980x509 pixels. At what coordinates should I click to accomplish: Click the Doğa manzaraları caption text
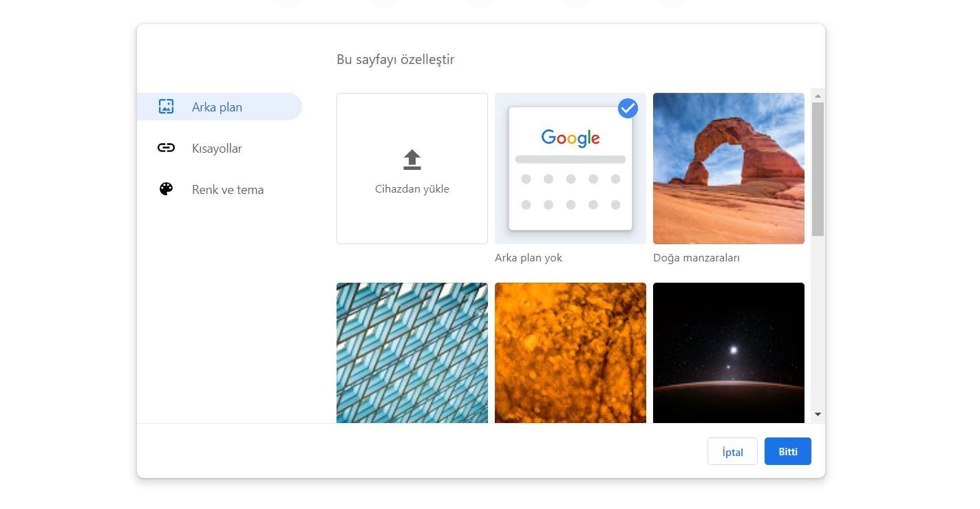pos(696,258)
